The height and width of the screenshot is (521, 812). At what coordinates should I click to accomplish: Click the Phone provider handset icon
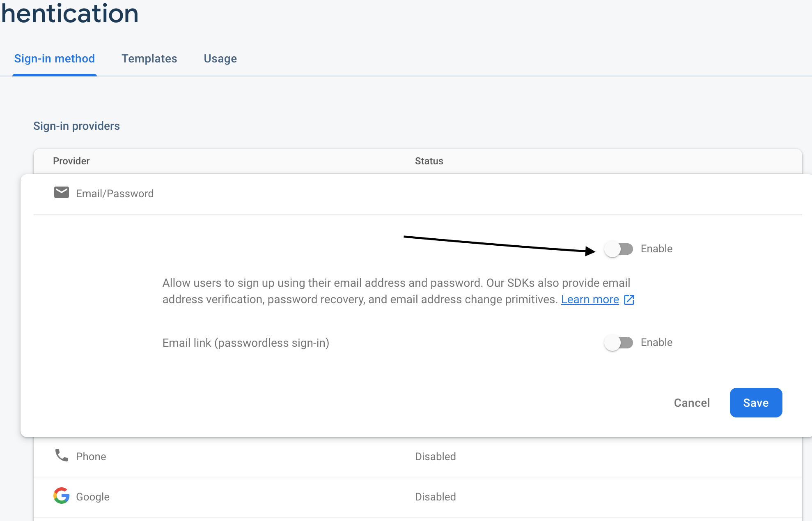[x=62, y=455]
